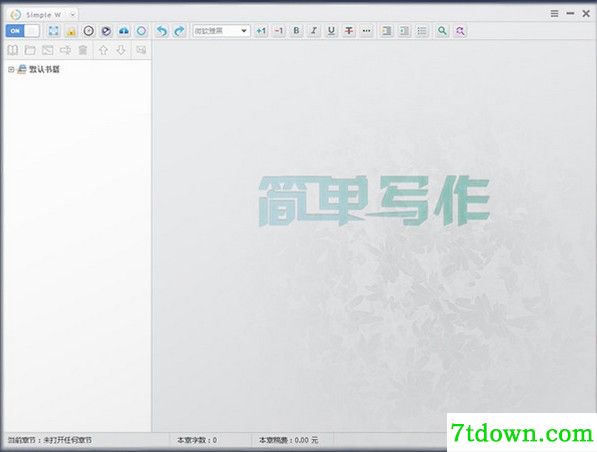This screenshot has height=452, width=597.
Task: Click status text 未打开任何章节
Action: pyautogui.click(x=67, y=440)
